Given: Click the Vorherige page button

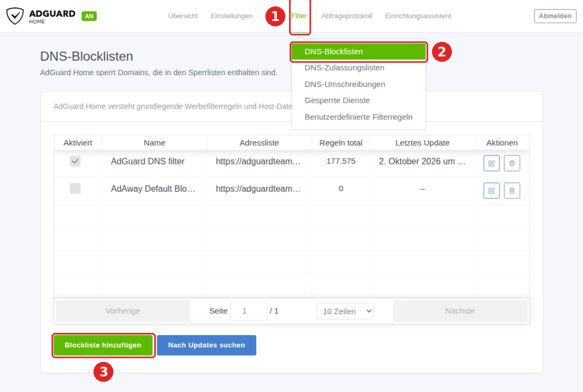Looking at the screenshot, I should 123,311.
